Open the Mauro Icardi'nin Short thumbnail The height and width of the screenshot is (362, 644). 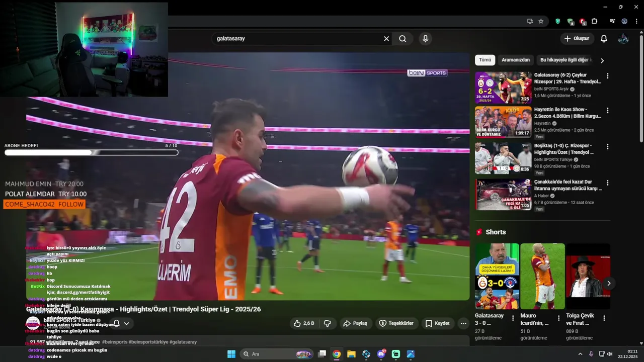542,276
